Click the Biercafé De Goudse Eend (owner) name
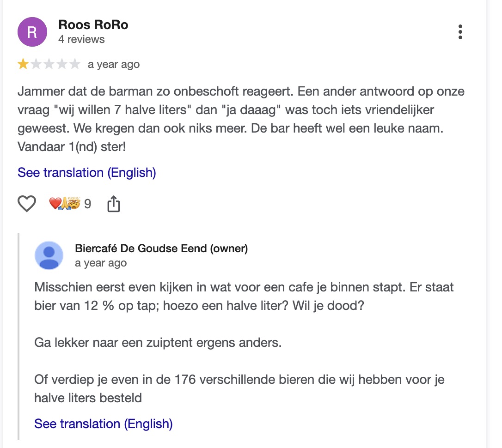 coord(161,249)
